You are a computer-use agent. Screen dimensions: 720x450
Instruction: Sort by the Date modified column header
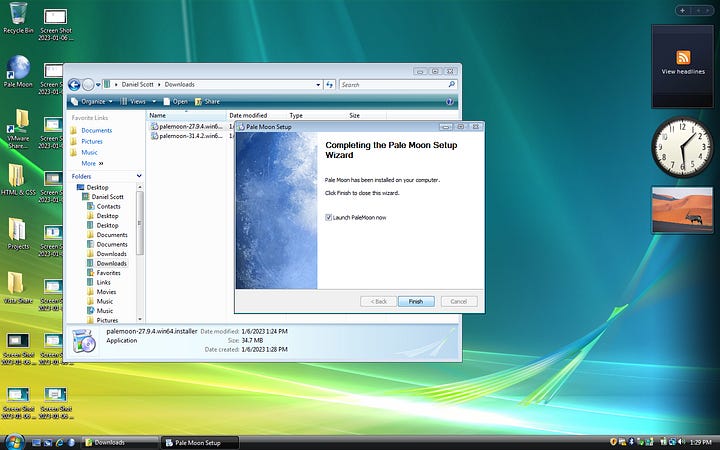coord(256,115)
